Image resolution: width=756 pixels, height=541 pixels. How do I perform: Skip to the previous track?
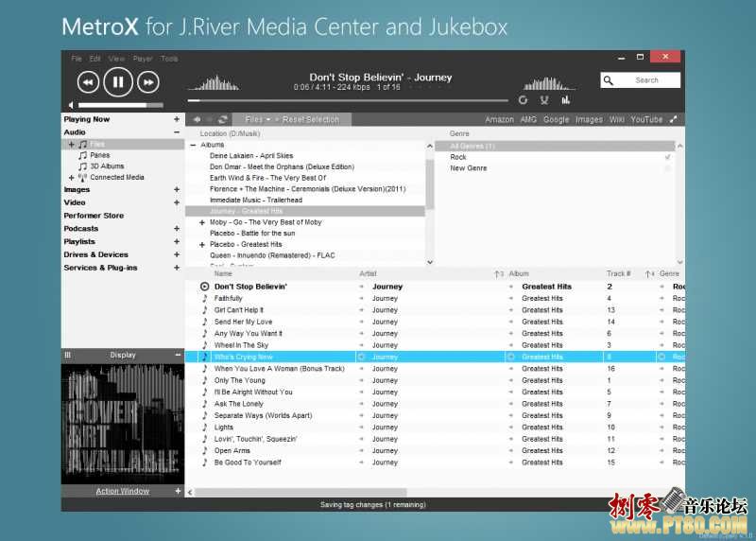pyautogui.click(x=88, y=82)
